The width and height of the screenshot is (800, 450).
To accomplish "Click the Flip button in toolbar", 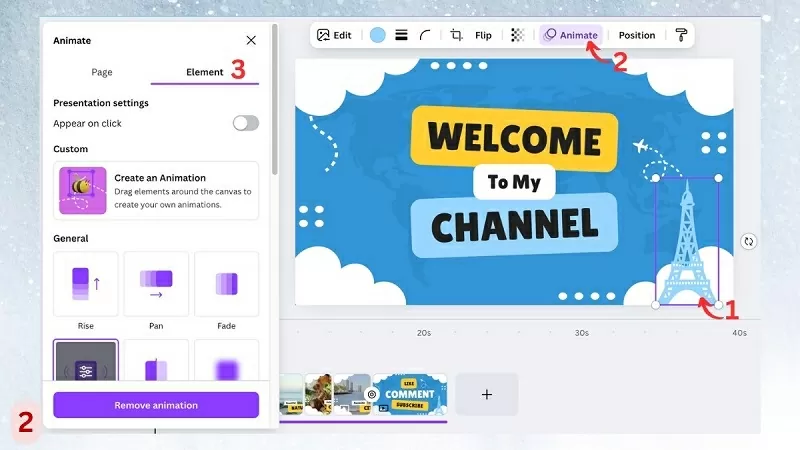I will tap(483, 35).
